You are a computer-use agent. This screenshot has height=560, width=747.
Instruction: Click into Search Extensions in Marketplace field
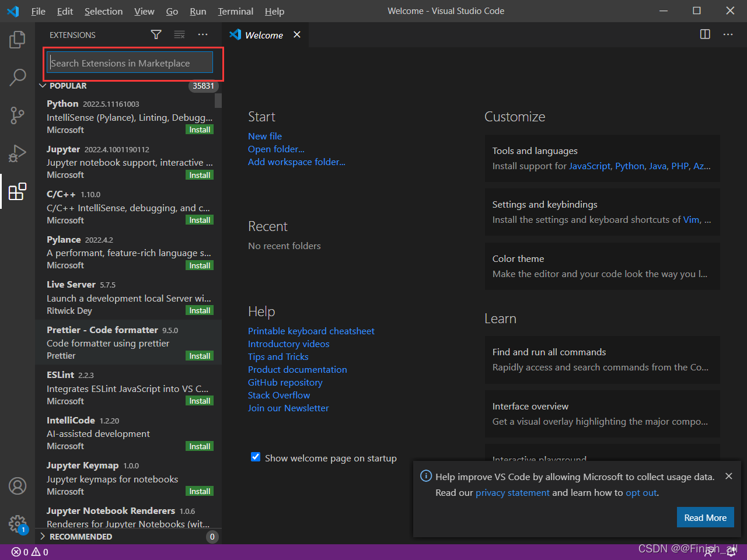click(x=130, y=62)
